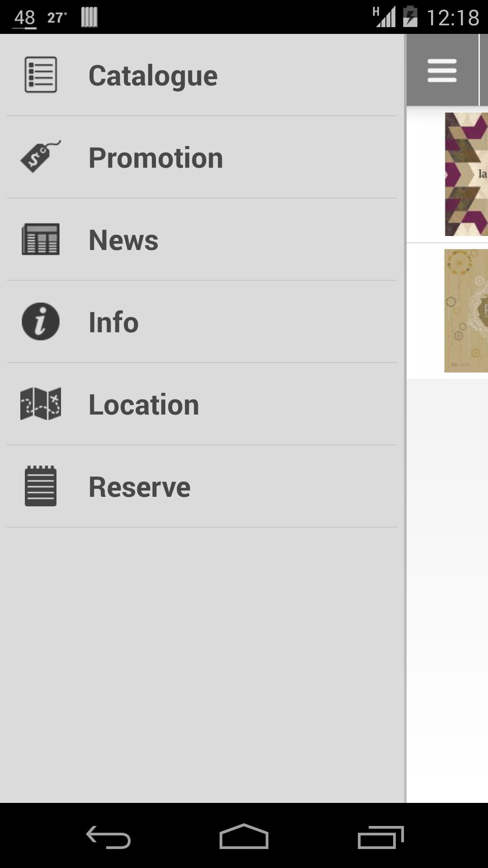The height and width of the screenshot is (868, 488).
Task: Close the drawer with hamburger menu icon
Action: pos(442,71)
